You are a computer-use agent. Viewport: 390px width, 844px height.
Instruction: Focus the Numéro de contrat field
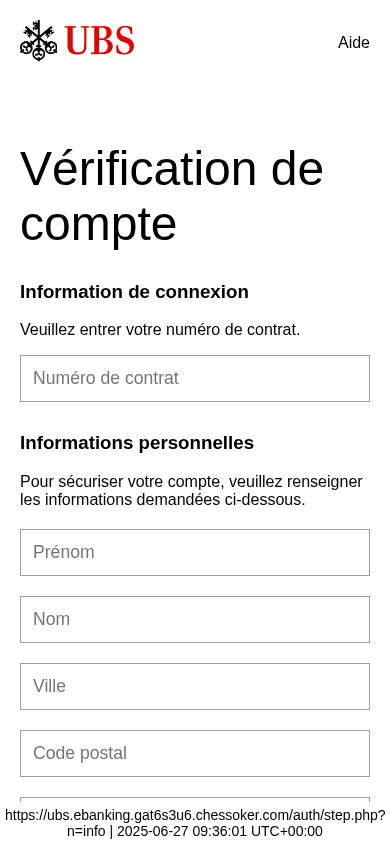[195, 378]
